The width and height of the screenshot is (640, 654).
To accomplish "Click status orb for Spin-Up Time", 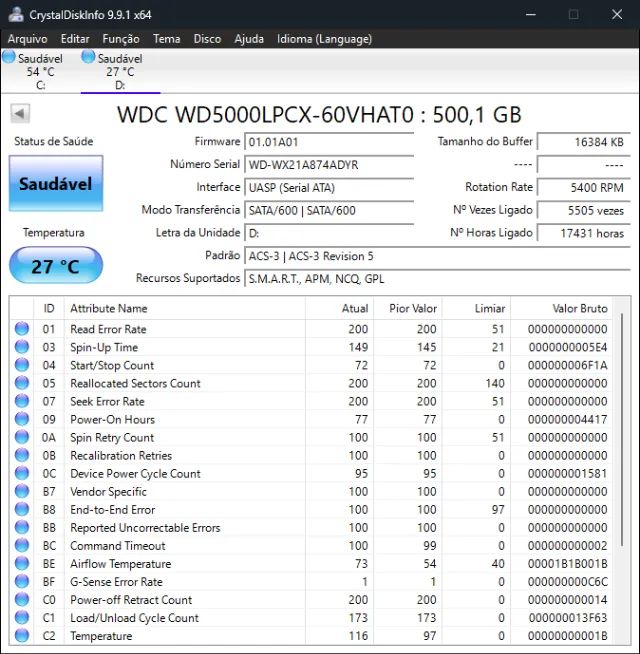I will pos(22,347).
